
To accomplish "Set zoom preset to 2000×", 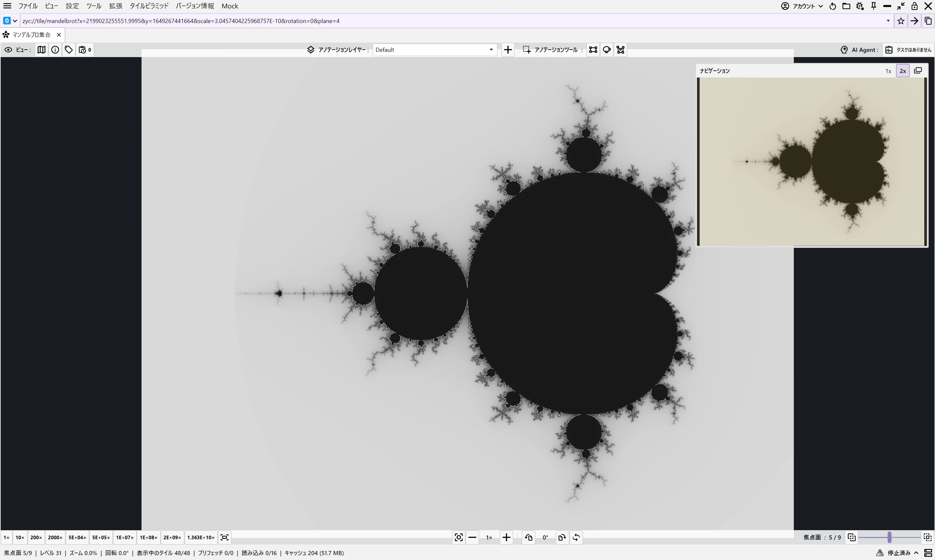I will pos(55,537).
